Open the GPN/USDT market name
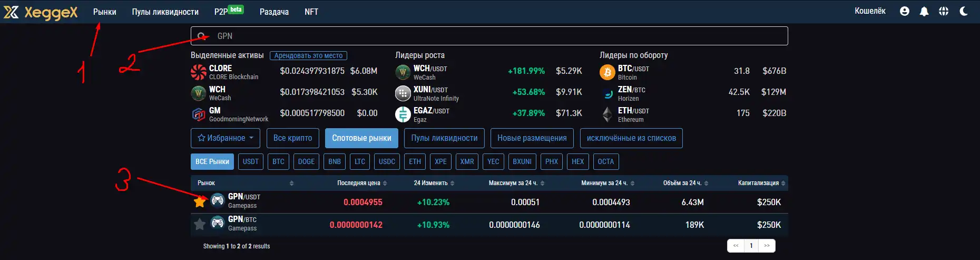The image size is (980, 260). click(244, 197)
